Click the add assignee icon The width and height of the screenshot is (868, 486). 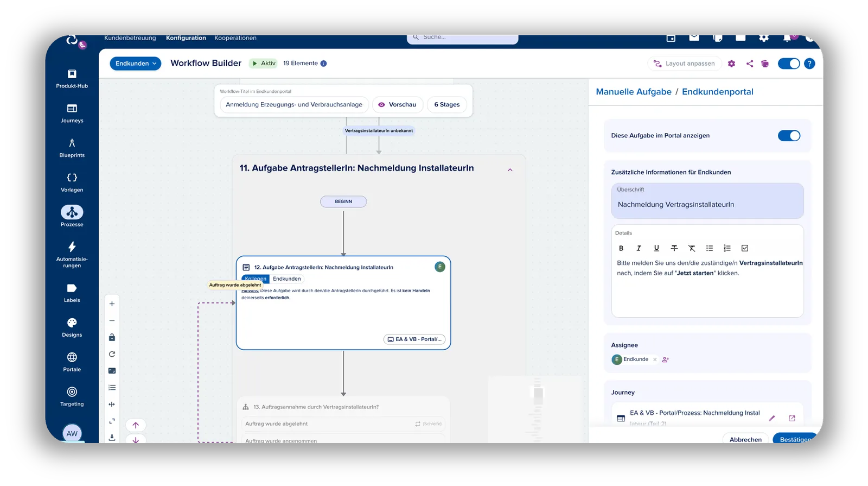(x=666, y=359)
